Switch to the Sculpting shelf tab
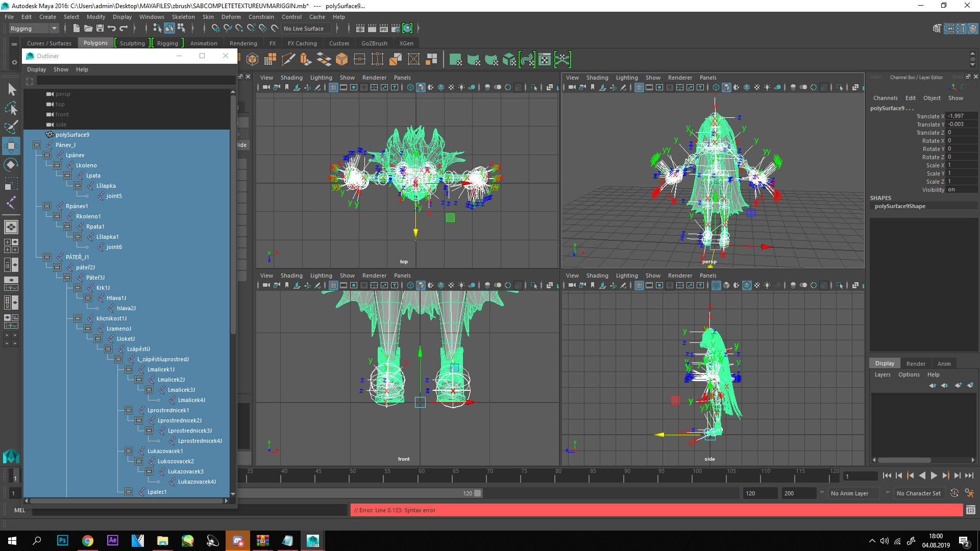Screen dimensions: 980x551 (x=132, y=43)
